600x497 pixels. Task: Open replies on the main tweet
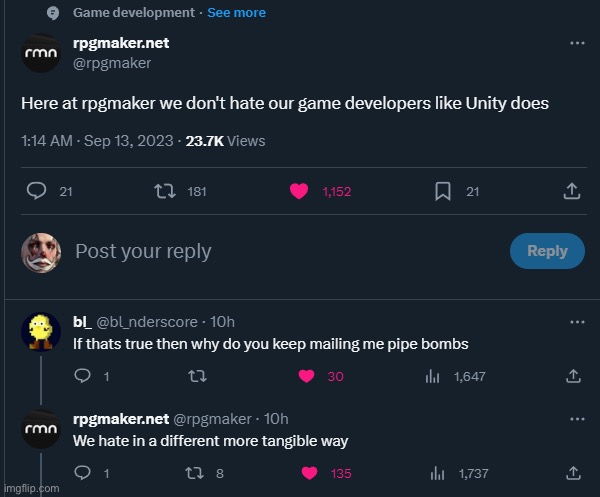click(x=36, y=191)
